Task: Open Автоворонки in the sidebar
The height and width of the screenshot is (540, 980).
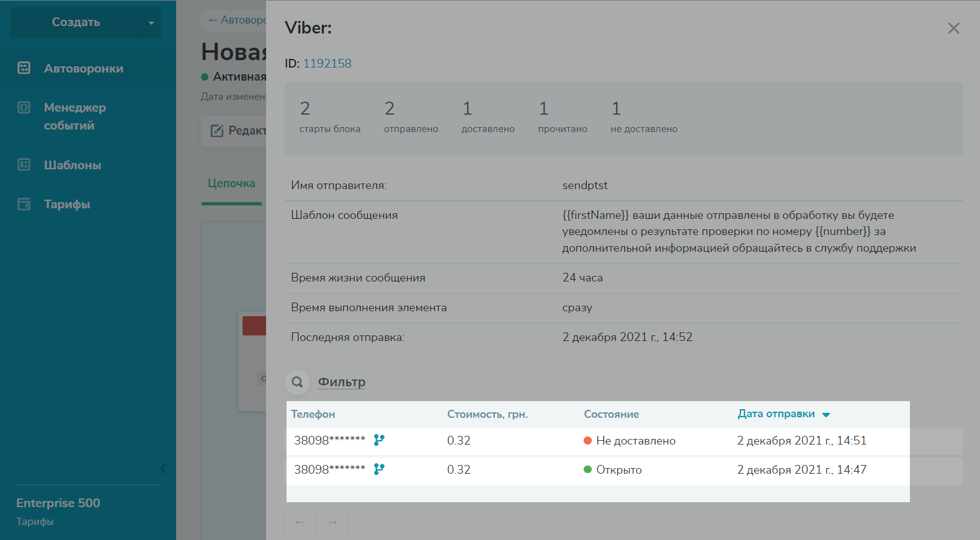Action: point(83,69)
